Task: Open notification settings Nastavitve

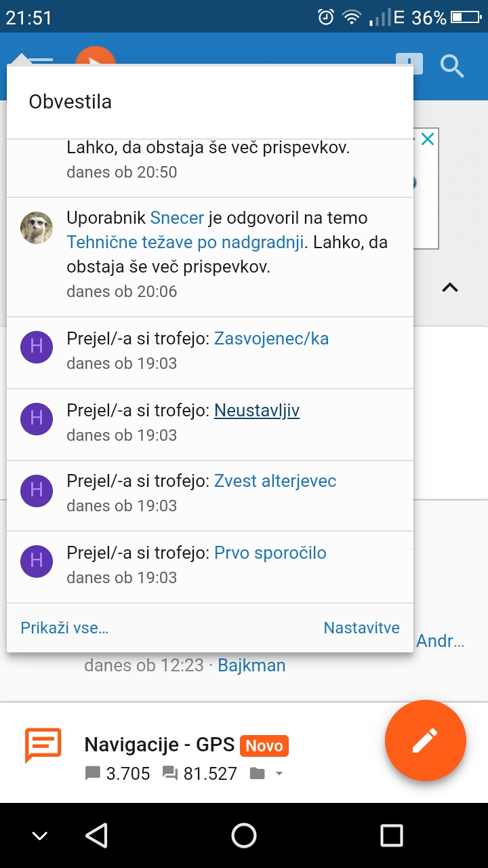Action: pyautogui.click(x=362, y=628)
